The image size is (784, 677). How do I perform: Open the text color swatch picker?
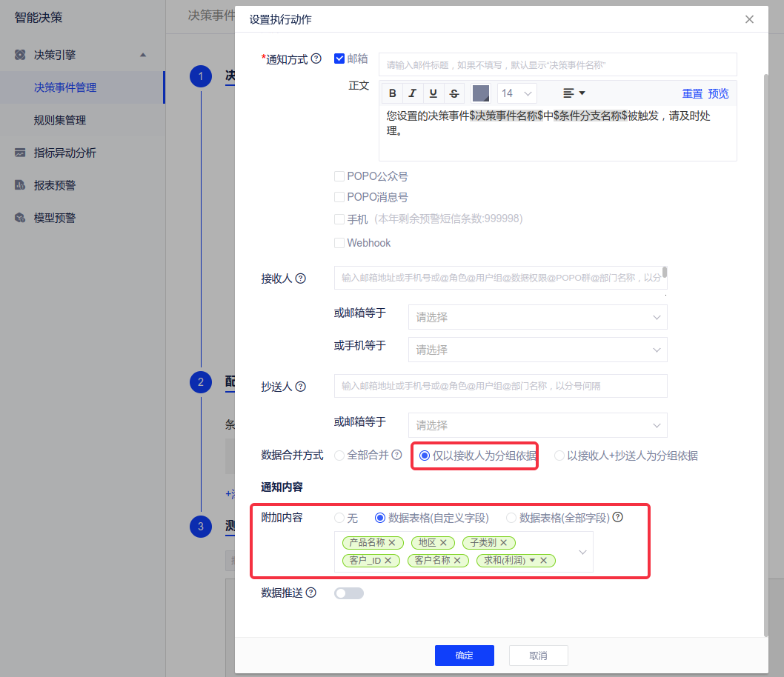[481, 93]
